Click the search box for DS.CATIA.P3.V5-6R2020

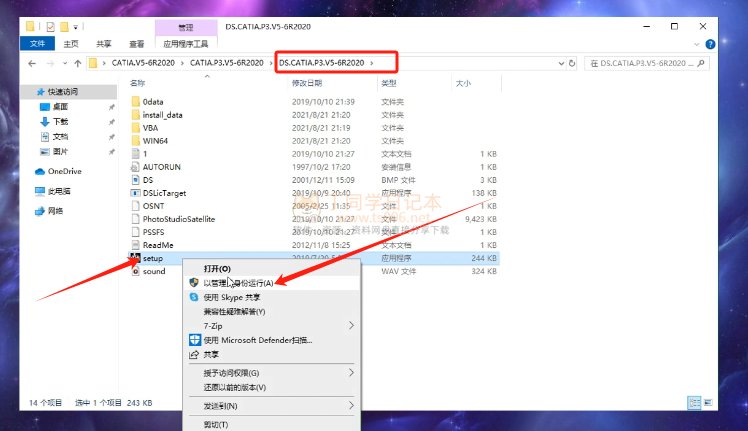click(647, 63)
